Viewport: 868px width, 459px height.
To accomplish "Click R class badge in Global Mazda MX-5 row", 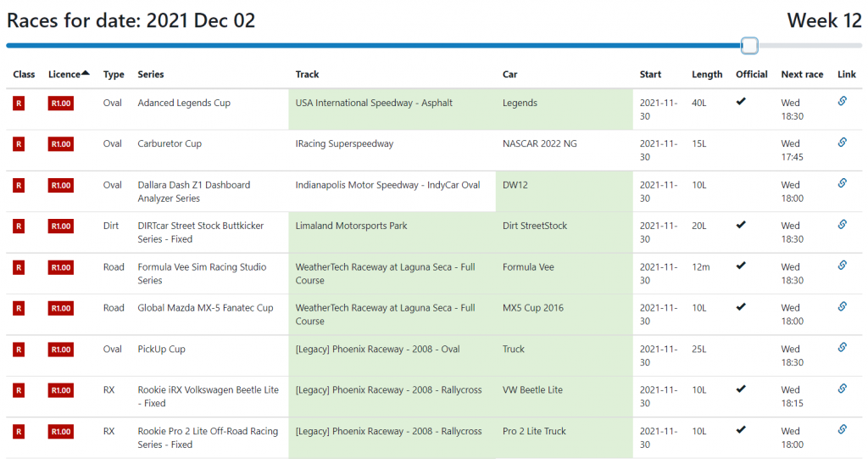I will coord(19,308).
